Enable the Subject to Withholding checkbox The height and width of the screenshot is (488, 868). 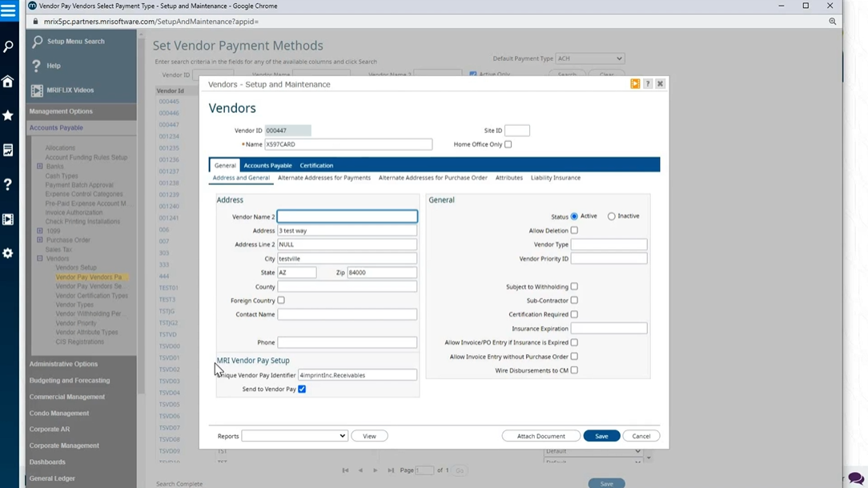(x=573, y=286)
